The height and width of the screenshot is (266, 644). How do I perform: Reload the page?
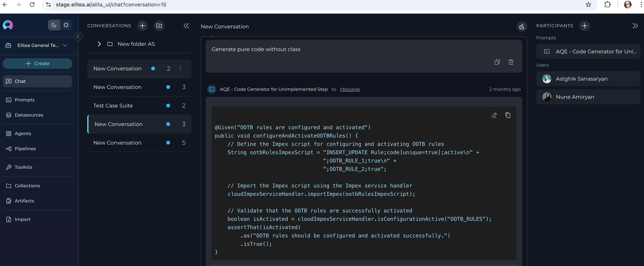point(32,5)
